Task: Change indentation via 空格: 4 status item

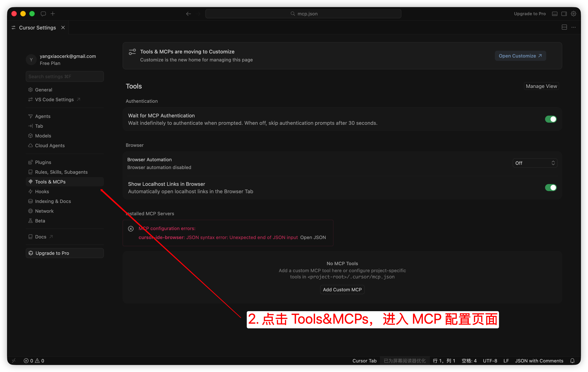Action: point(469,361)
